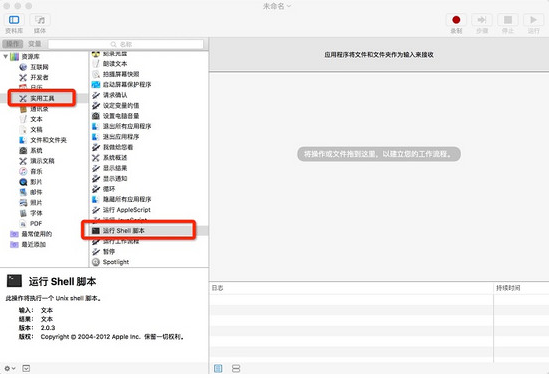Toggle the log list view button

[218, 368]
